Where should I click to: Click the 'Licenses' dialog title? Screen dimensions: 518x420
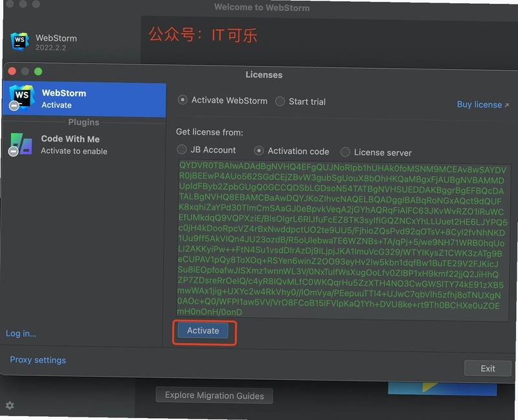tap(264, 75)
